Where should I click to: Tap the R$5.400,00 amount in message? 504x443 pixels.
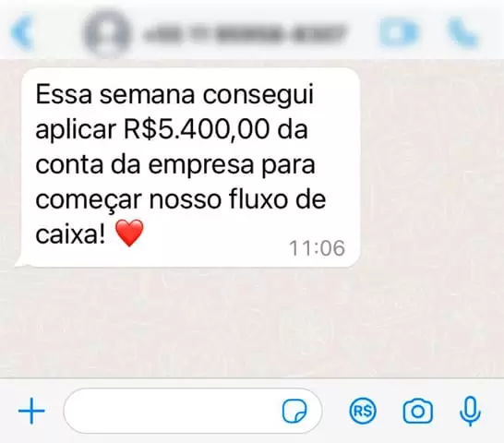click(x=197, y=130)
